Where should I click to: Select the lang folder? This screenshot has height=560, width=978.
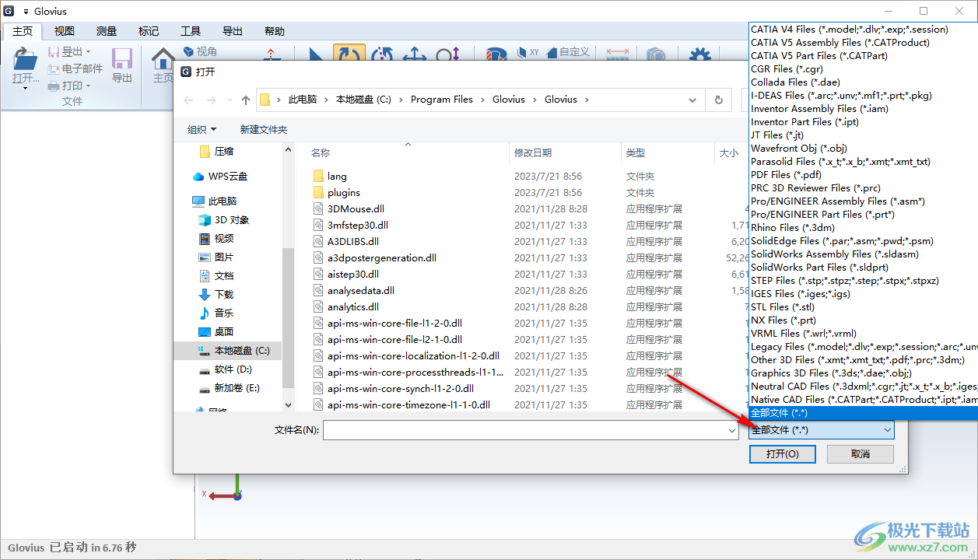[x=337, y=177]
